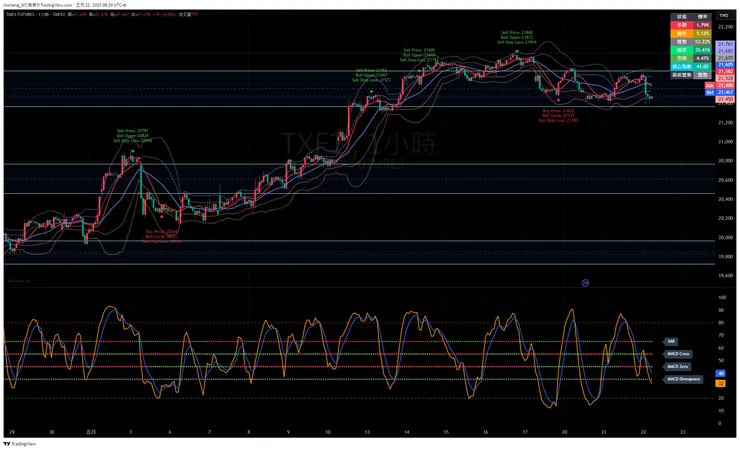
Task: Click the 4.47% probability cell
Action: click(x=702, y=58)
